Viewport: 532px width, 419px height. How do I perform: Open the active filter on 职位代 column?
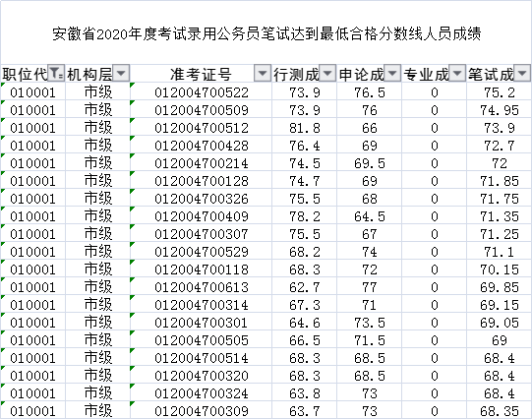(x=56, y=73)
